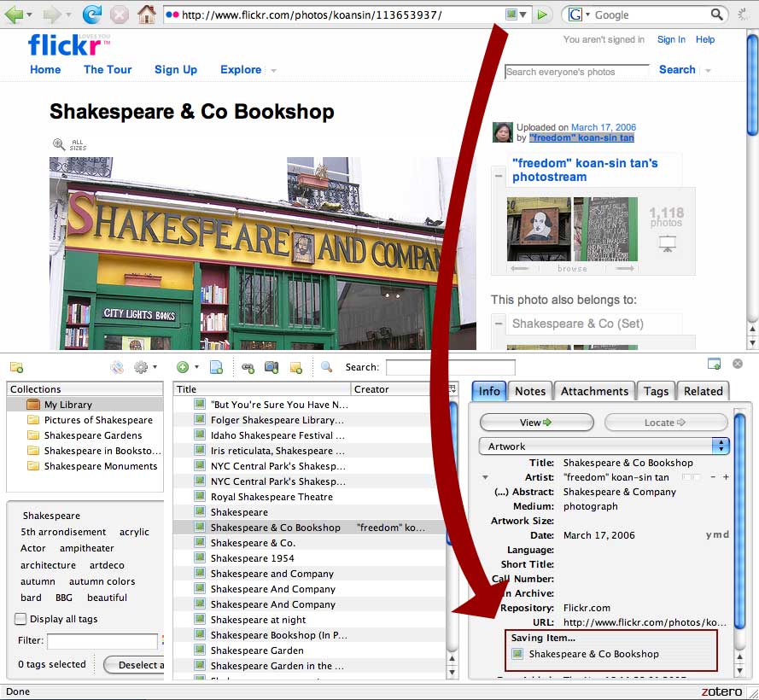
Task: Add another creator with plus button
Action: pos(726,477)
